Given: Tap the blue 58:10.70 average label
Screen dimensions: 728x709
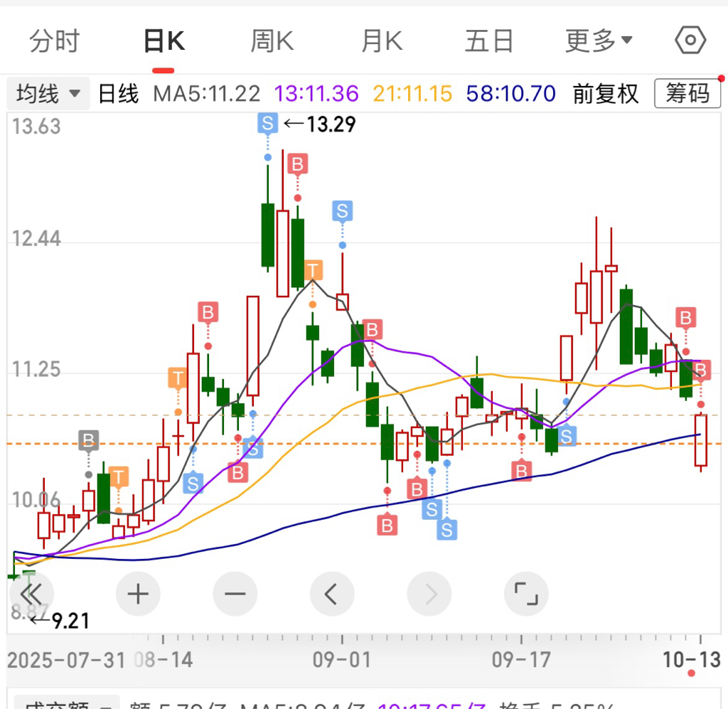Looking at the screenshot, I should pos(510,94).
